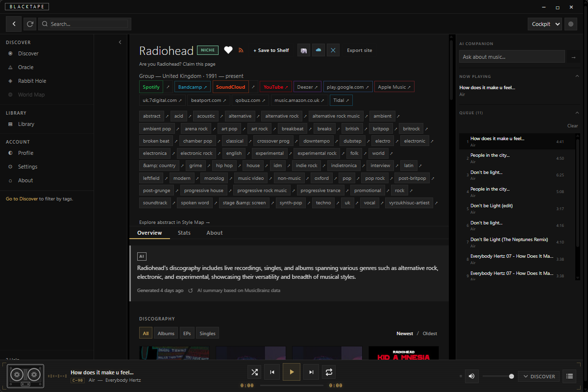Open the Bandcamp link
Image resolution: width=588 pixels, height=392 pixels.
[192, 87]
